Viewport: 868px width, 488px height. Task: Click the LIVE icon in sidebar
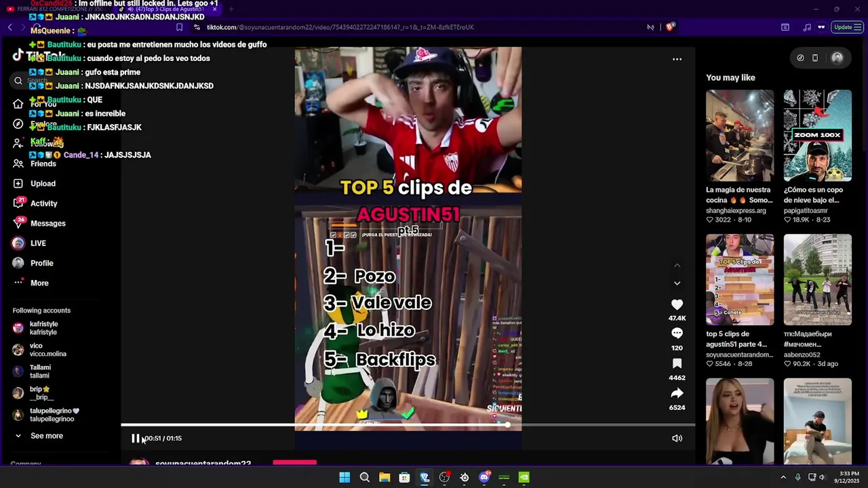click(18, 243)
